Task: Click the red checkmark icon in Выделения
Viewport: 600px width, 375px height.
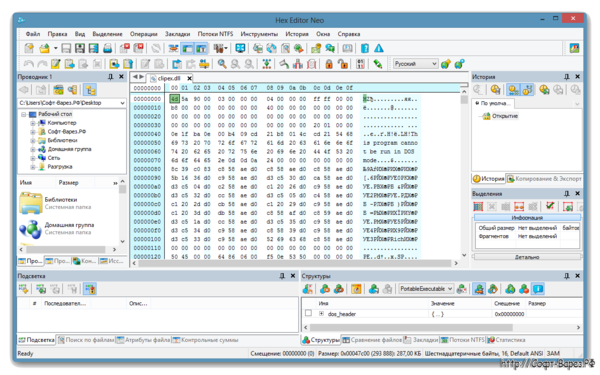Action: pos(550,207)
